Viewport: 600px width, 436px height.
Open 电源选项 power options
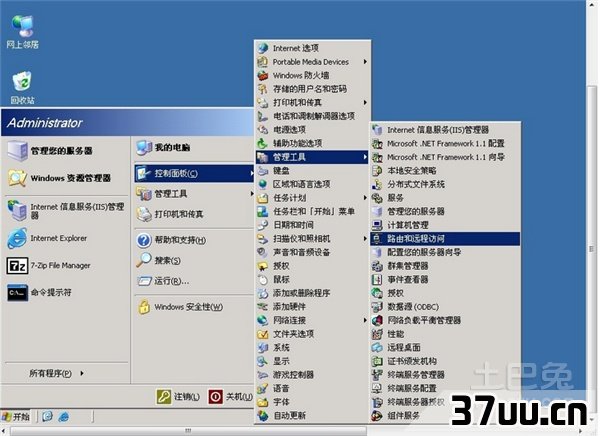point(312,130)
